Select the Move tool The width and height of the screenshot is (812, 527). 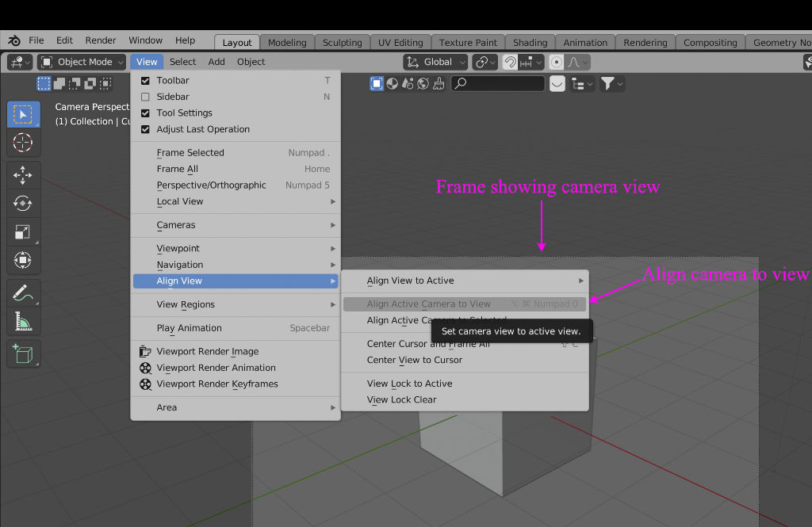click(23, 175)
